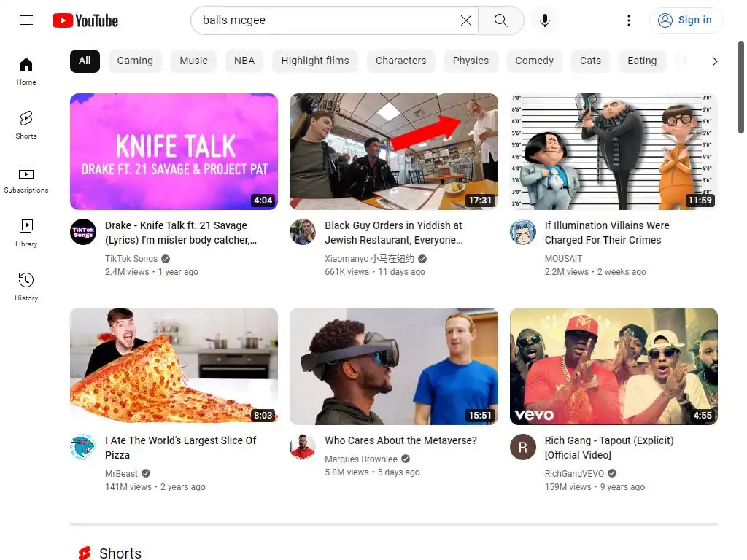The width and height of the screenshot is (747, 560).
Task: Open the Metaverse video thumbnail
Action: [393, 366]
